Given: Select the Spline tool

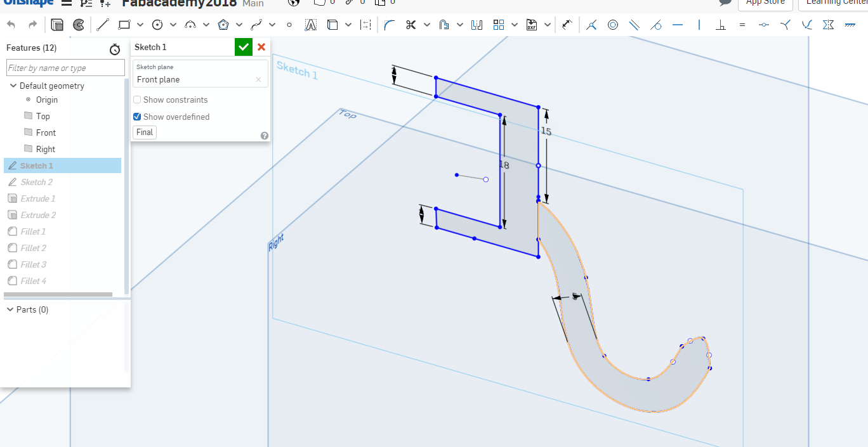Looking at the screenshot, I should (x=256, y=25).
